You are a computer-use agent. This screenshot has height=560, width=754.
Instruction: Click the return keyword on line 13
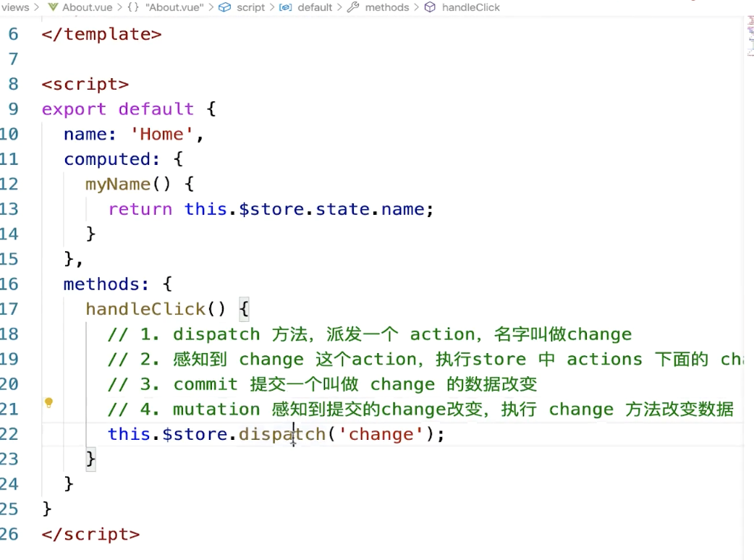(140, 209)
